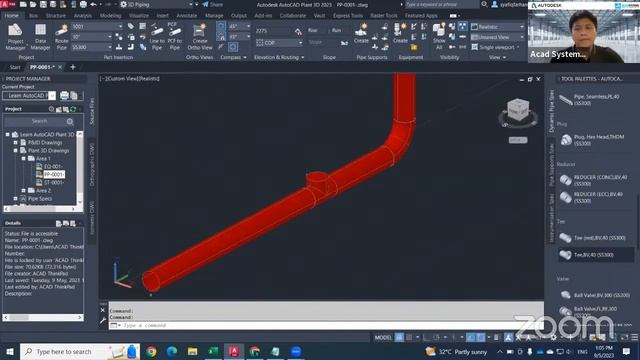Switch to the Home ribbon tab
The image size is (640, 360).
click(x=11, y=16)
